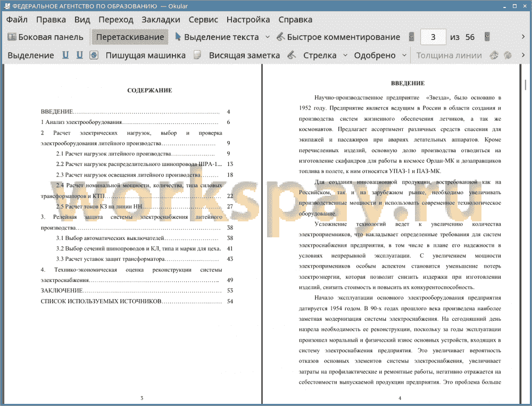The width and height of the screenshot is (532, 406).
Task: Open the Переход menu
Action: tap(115, 20)
